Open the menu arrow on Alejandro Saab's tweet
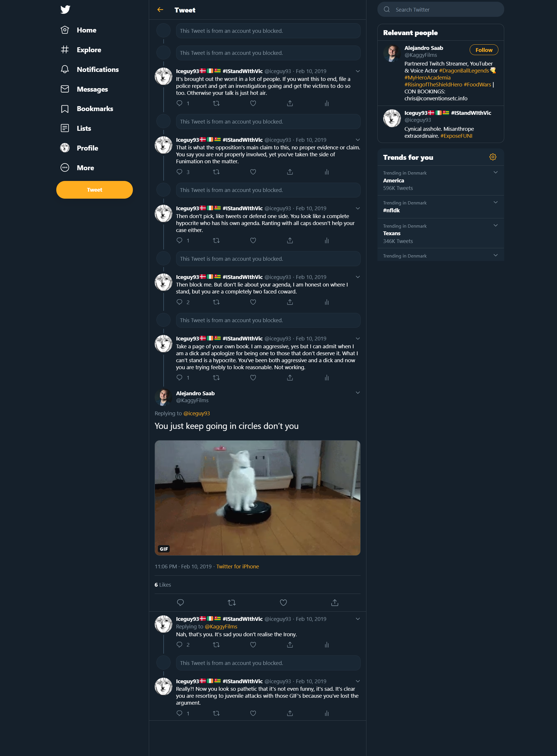The width and height of the screenshot is (557, 756). point(358,393)
